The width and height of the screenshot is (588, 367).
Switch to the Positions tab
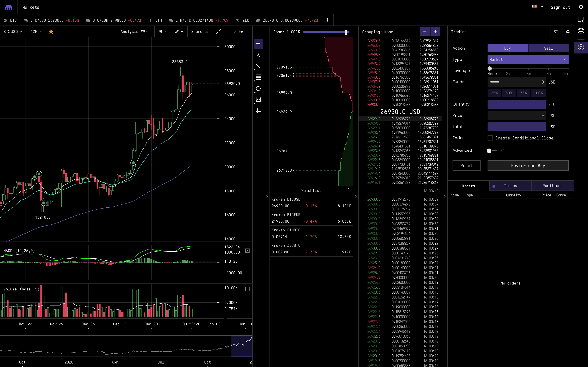(x=552, y=185)
